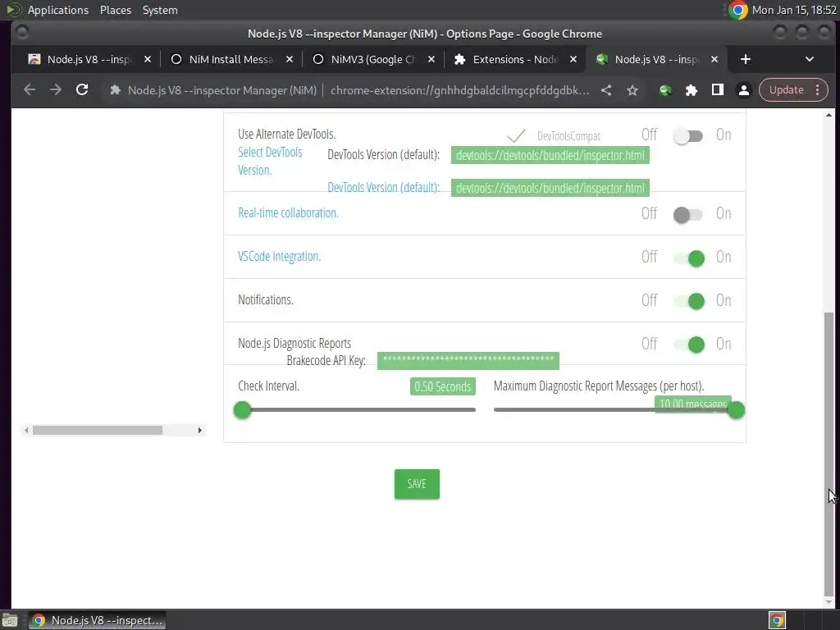This screenshot has width=840, height=630.
Task: Click the Chrome tray icon in the bottom right
Action: click(777, 620)
